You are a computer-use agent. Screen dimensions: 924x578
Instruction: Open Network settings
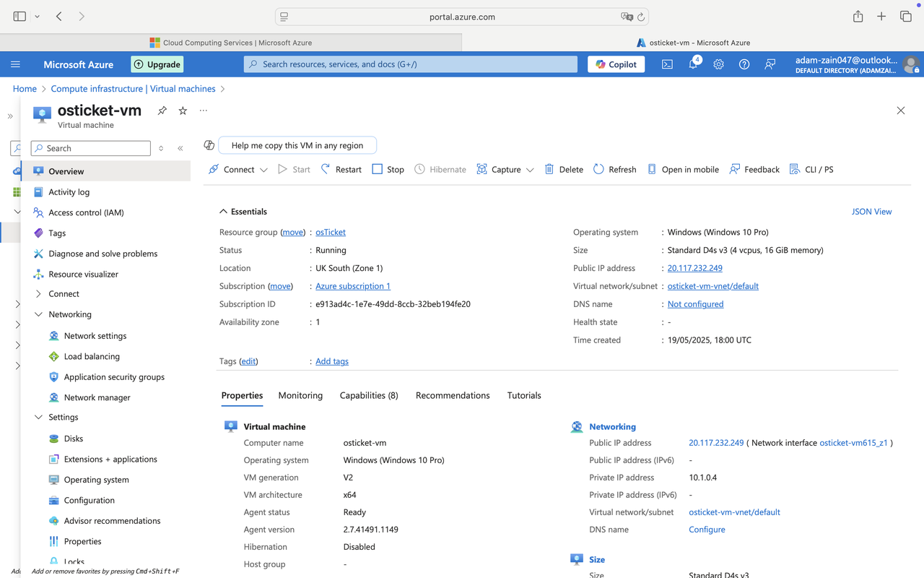pyautogui.click(x=106, y=336)
